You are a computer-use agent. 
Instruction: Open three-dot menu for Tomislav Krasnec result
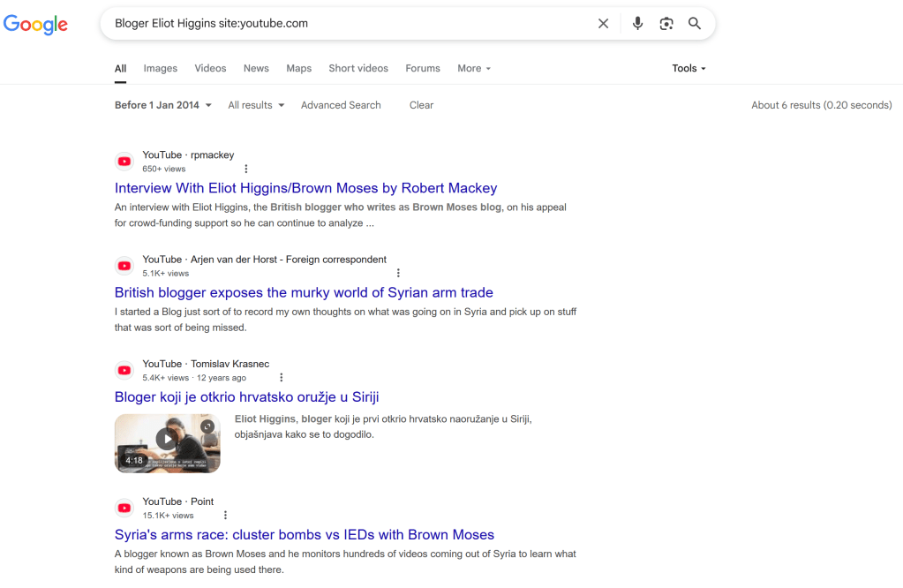click(x=281, y=378)
